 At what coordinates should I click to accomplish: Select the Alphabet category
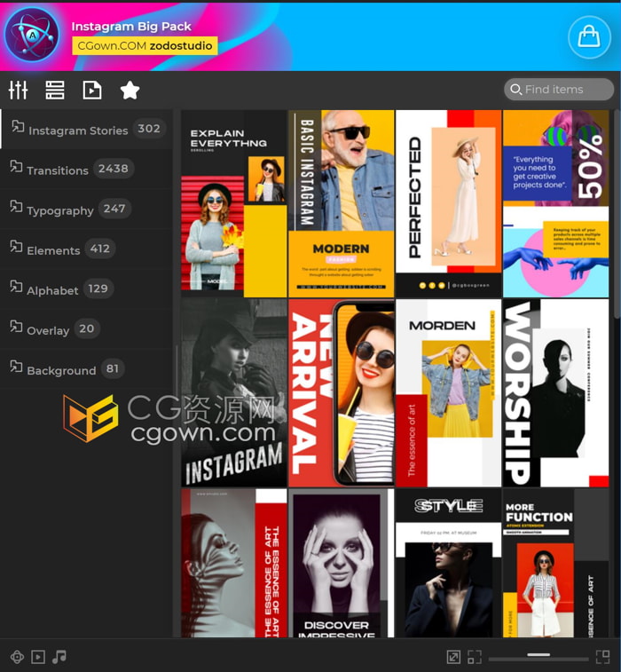pyautogui.click(x=52, y=290)
